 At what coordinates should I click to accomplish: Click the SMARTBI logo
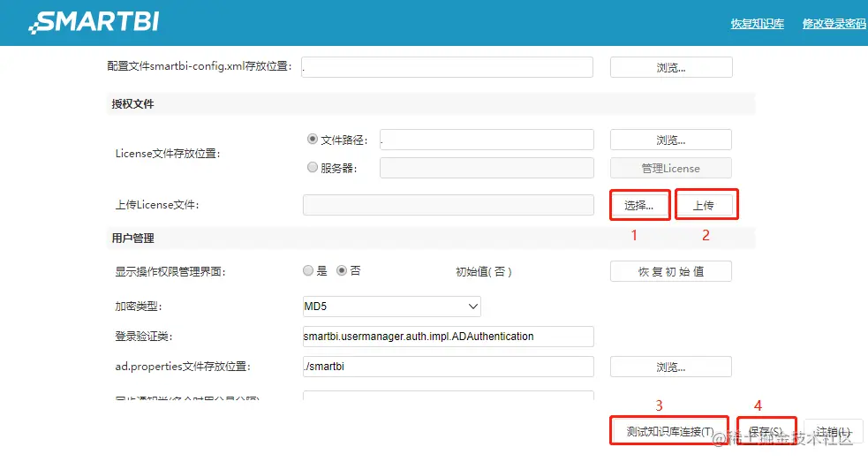point(94,22)
